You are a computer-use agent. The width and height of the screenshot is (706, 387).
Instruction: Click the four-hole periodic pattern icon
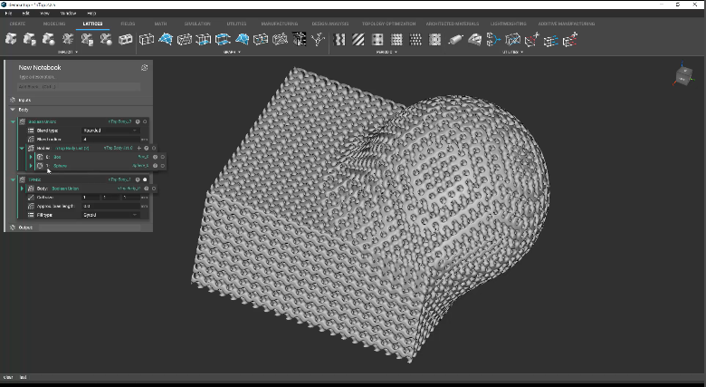(377, 40)
